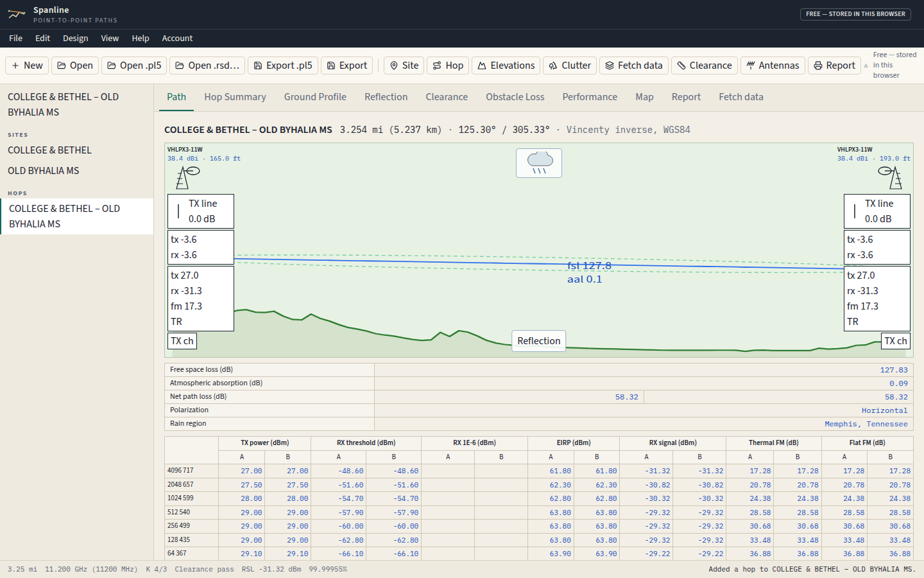Screen dimensions: 924x578
Task: Click the Report toolbar button
Action: tap(834, 66)
